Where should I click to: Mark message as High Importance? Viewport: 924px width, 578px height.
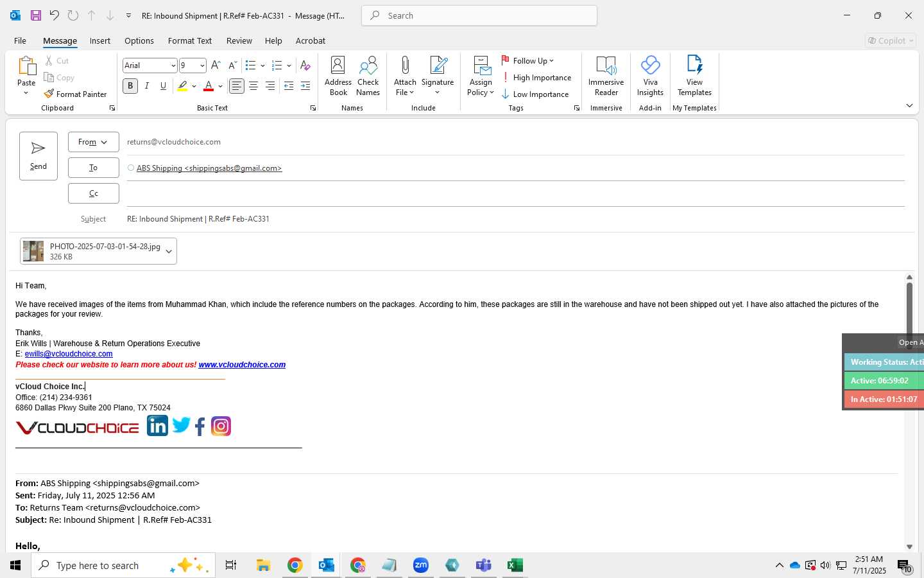tap(536, 78)
